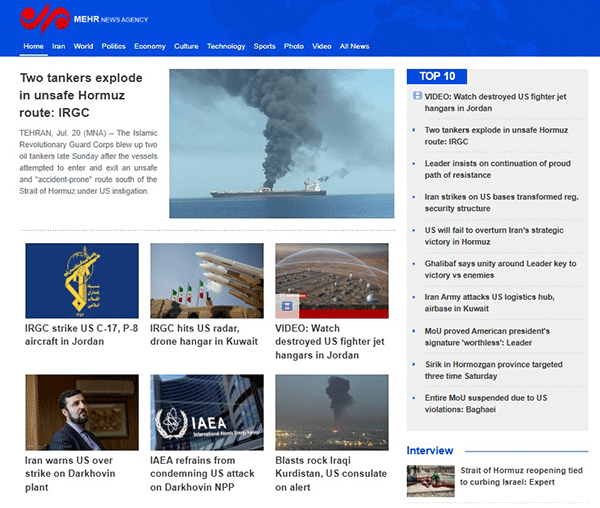Select the Culture menu item
This screenshot has width=600, height=508.
(x=186, y=46)
